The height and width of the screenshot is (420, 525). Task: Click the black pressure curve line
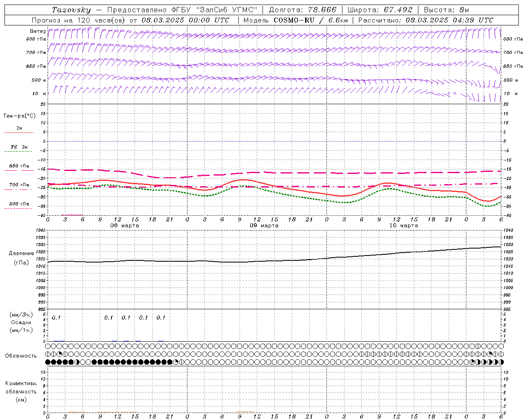pos(275,261)
